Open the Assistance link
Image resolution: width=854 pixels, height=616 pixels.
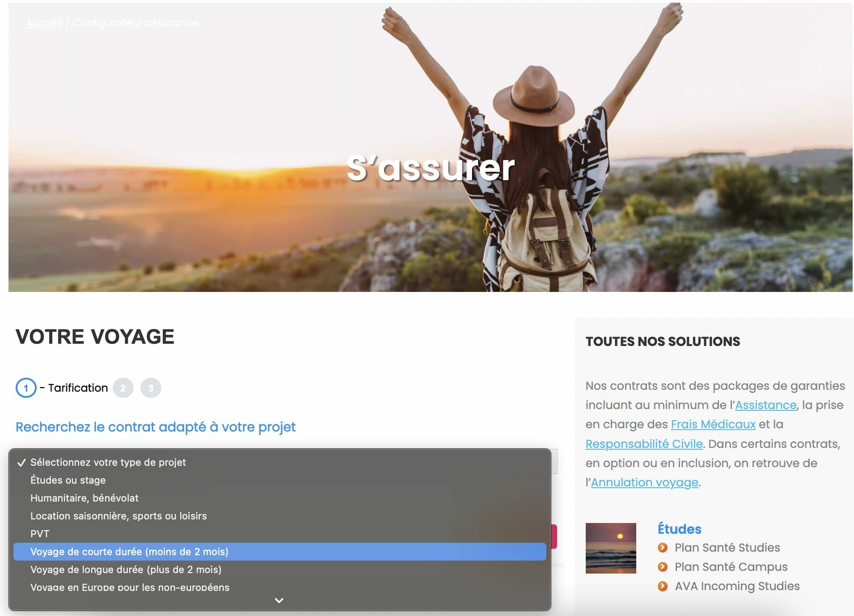click(765, 405)
